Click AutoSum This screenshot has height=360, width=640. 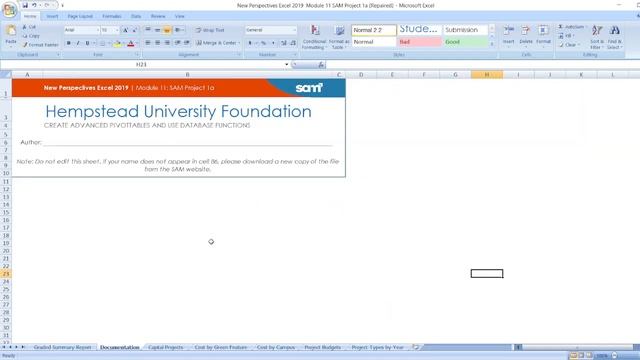(x=572, y=27)
